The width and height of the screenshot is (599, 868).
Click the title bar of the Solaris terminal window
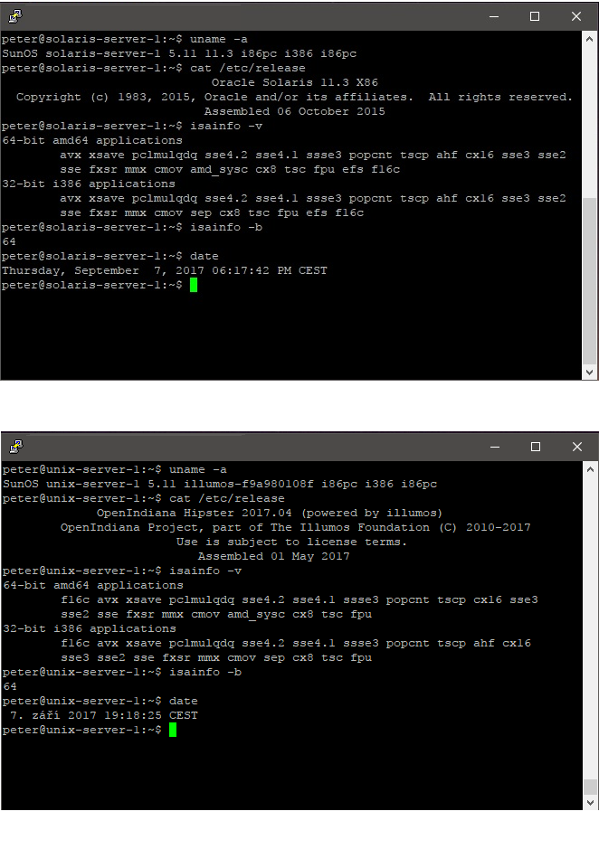click(x=250, y=16)
